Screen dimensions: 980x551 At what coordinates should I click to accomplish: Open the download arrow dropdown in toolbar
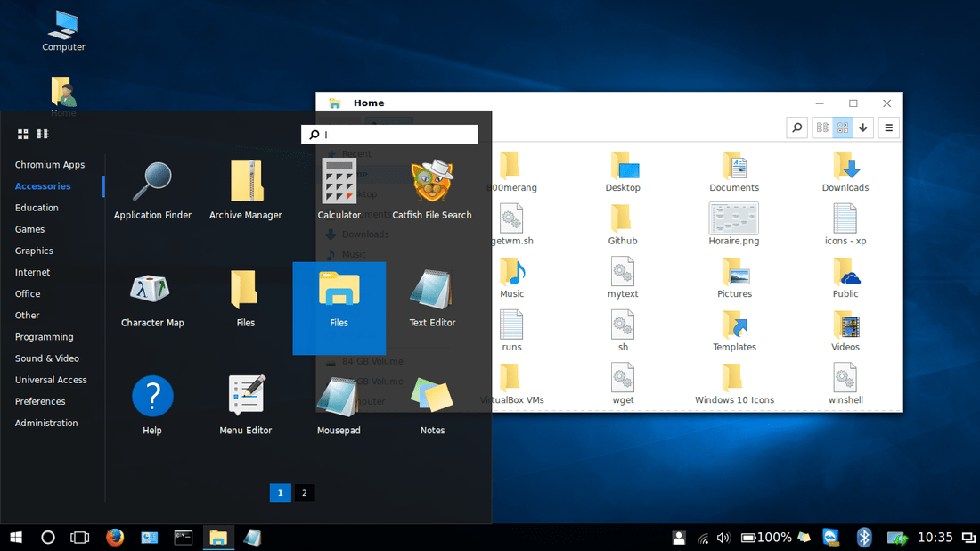coord(862,127)
